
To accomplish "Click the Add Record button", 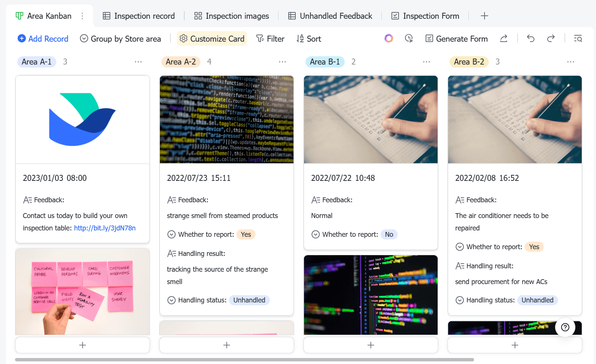I will [x=43, y=39].
